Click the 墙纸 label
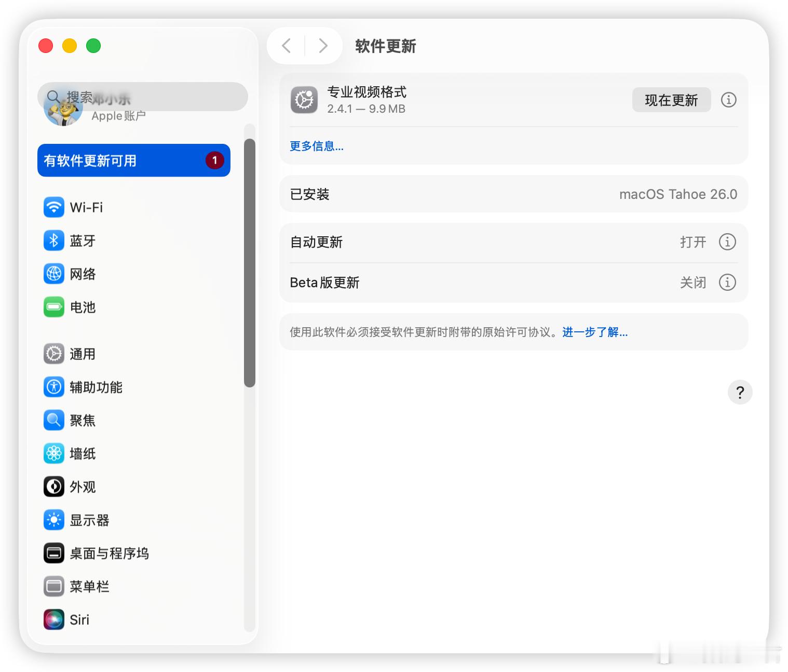 click(x=83, y=453)
